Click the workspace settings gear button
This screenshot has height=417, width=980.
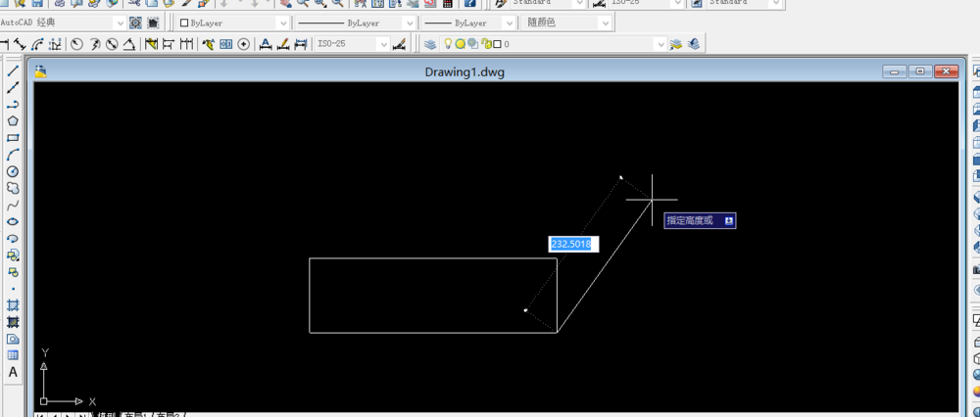click(135, 23)
